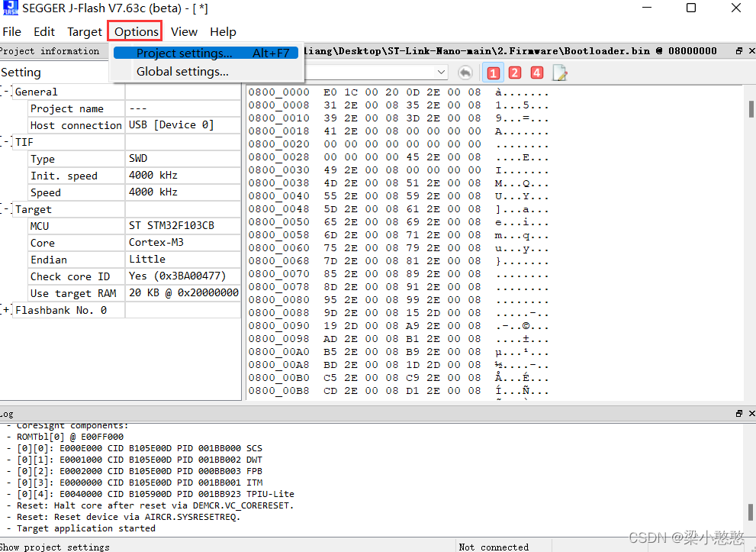Select the Use target RAM row
Screen dimensions: 756x552
pos(134,293)
